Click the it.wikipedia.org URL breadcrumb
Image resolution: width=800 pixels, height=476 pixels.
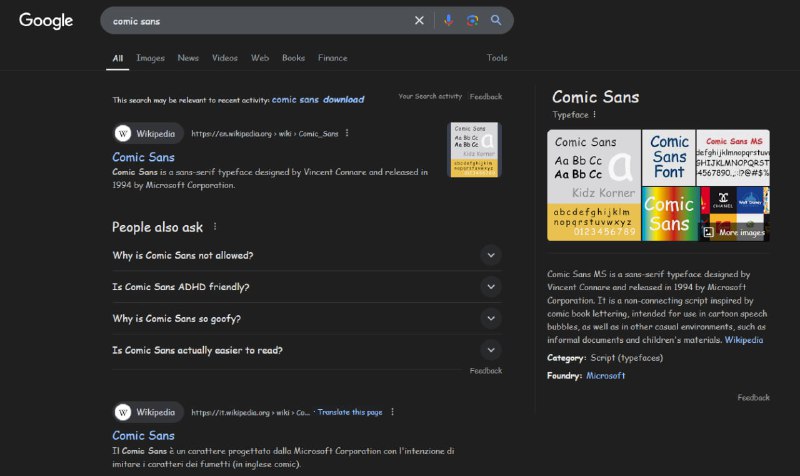tap(251, 412)
